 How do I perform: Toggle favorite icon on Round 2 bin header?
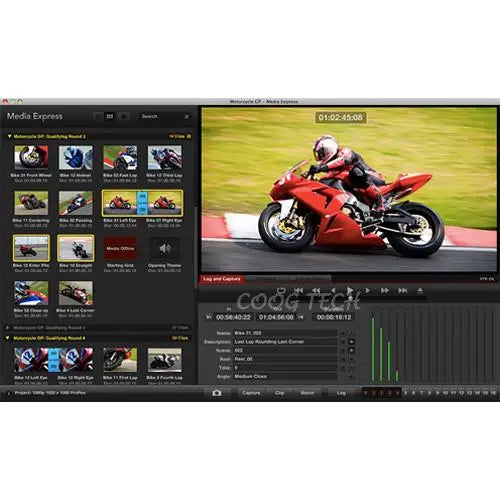coord(189,136)
